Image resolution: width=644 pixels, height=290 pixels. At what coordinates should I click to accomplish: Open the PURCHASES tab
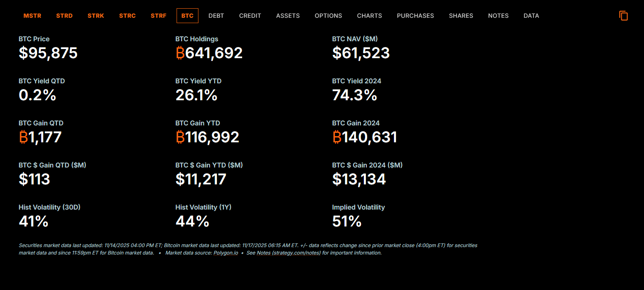[x=415, y=16]
